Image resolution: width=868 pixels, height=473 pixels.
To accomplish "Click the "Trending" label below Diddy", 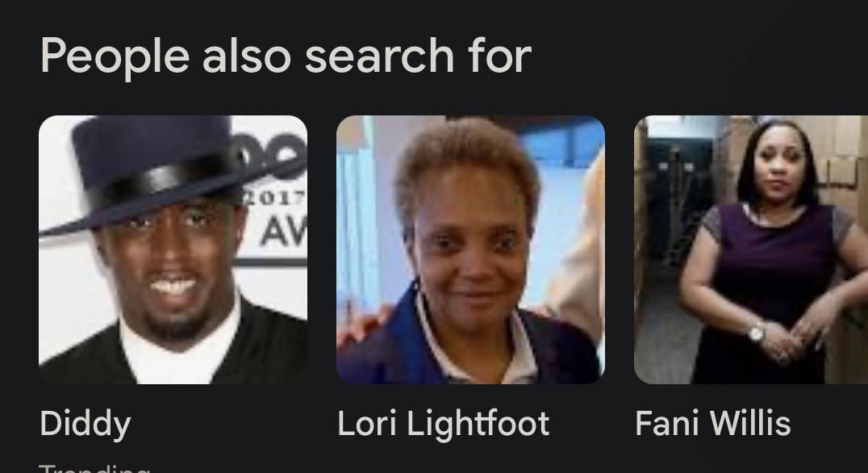I will pyautogui.click(x=94, y=469).
